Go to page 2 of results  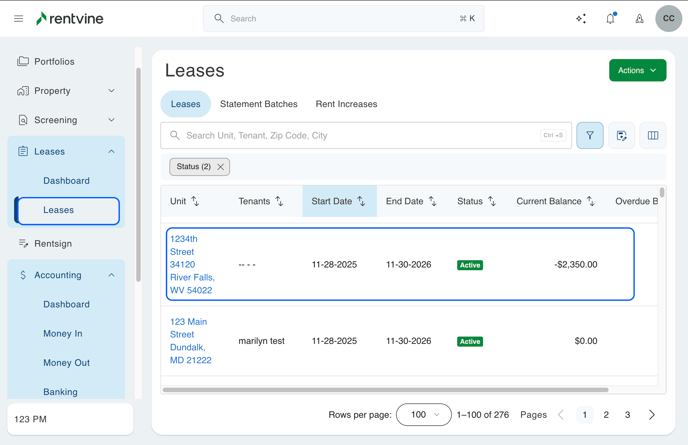tap(606, 415)
